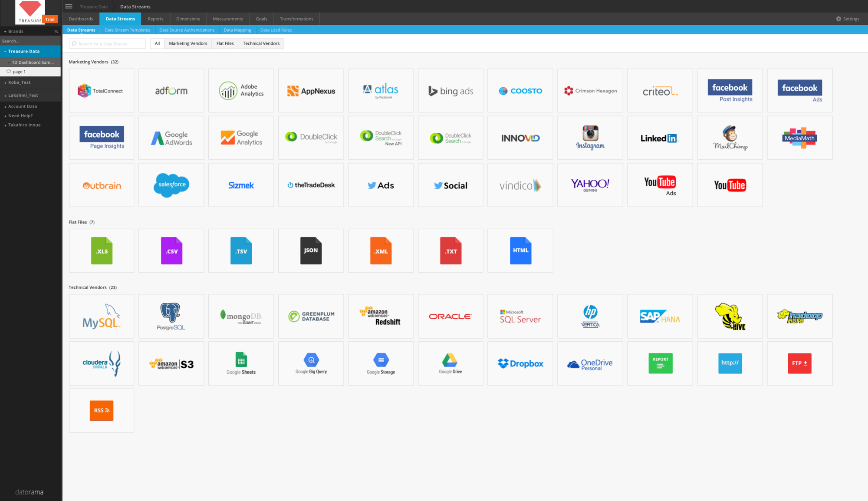Focus the Search for a Data Source field
The height and width of the screenshot is (501, 868).
pos(107,43)
